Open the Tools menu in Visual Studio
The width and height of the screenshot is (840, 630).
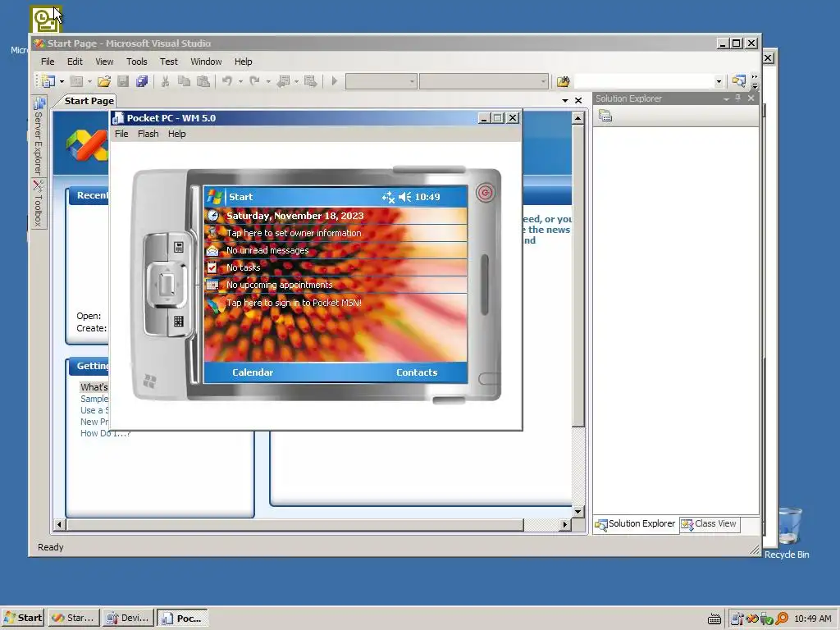point(137,62)
